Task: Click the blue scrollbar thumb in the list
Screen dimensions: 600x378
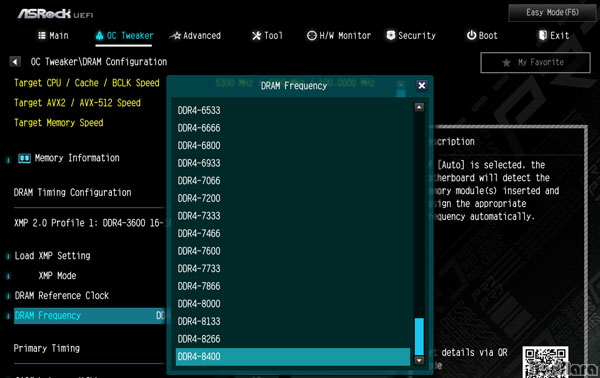Action: click(x=419, y=336)
